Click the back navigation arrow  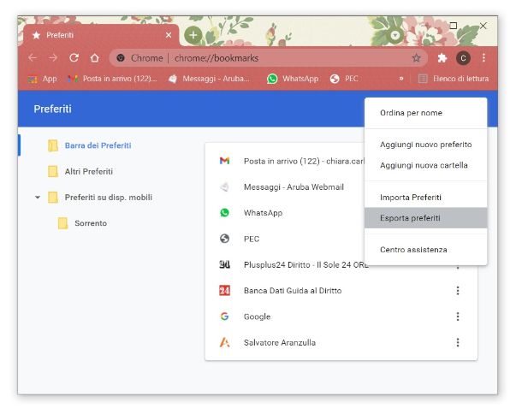(x=33, y=58)
